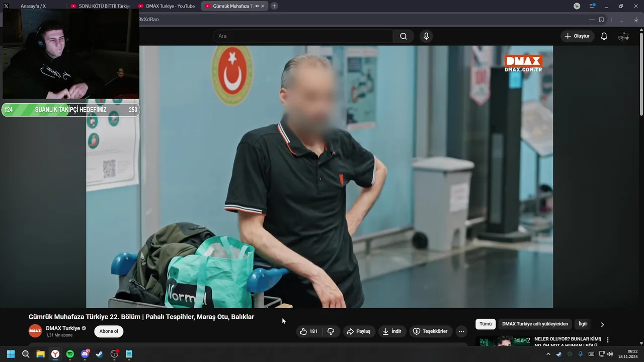The width and height of the screenshot is (644, 362).
Task: Open Windows taskbar search
Action: [x=26, y=354]
